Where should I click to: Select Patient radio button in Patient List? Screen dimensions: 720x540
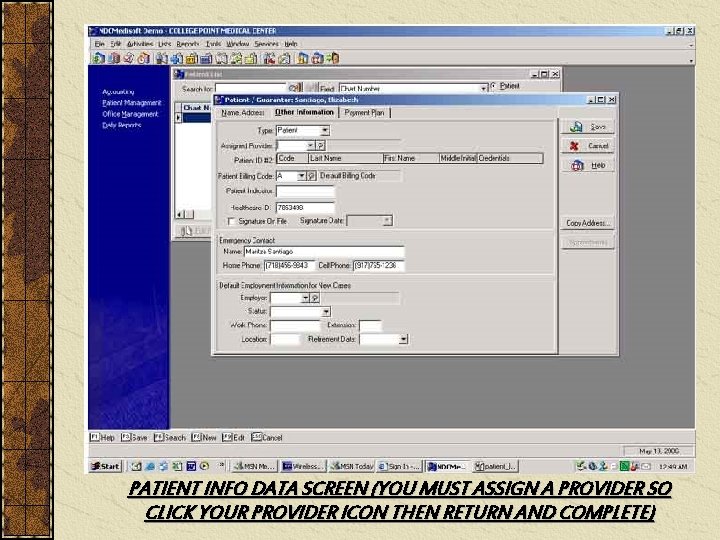494,86
